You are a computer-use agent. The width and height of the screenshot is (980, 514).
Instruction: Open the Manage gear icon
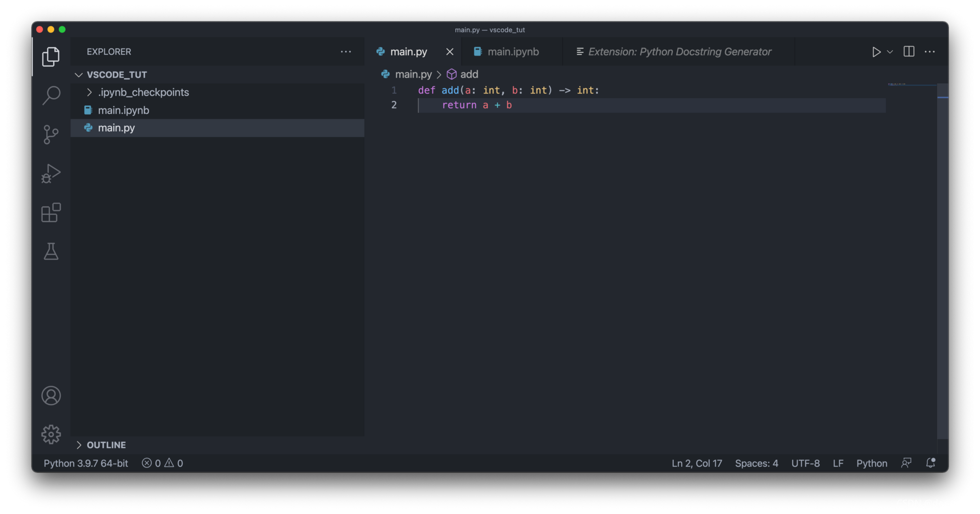pos(51,434)
